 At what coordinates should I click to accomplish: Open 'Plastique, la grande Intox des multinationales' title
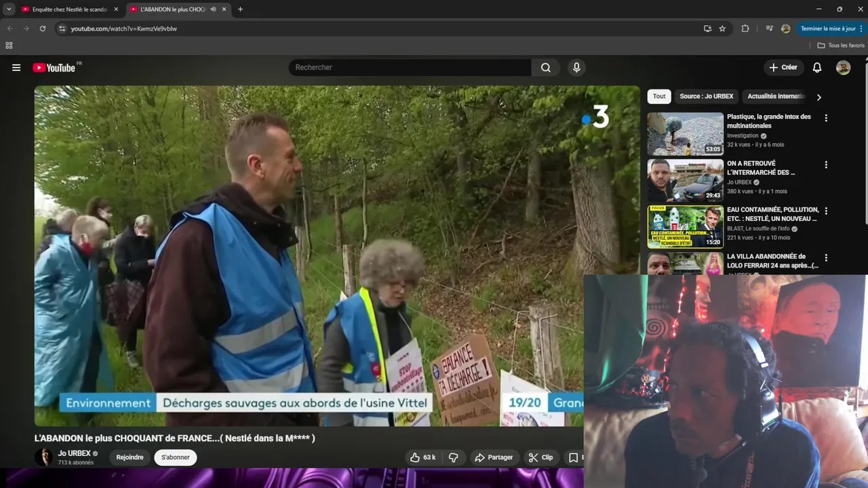769,121
